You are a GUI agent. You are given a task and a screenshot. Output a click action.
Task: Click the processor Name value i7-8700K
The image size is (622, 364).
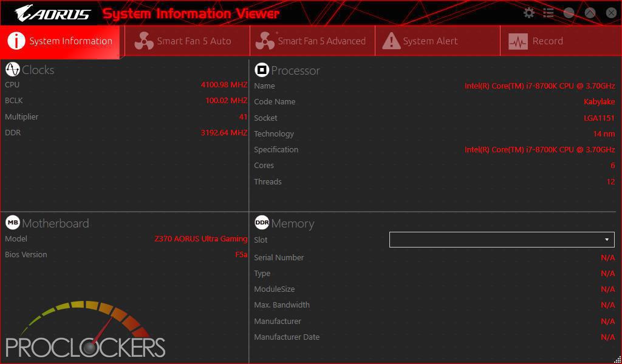click(540, 86)
